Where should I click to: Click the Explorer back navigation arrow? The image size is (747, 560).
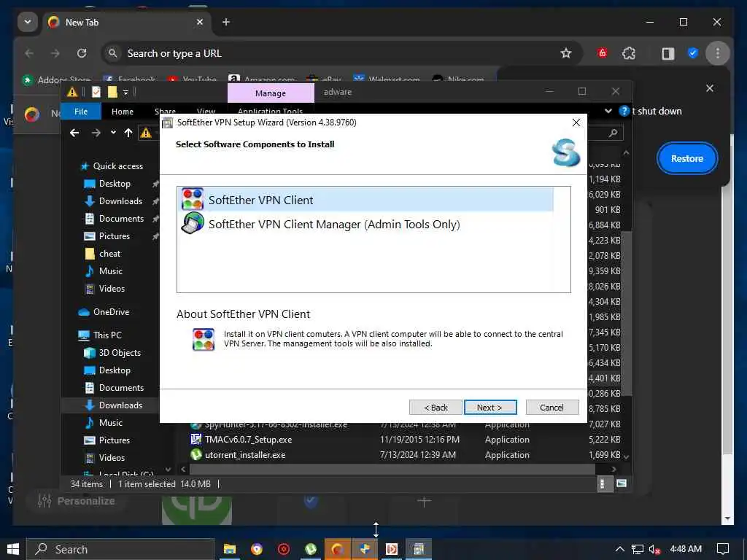(74, 133)
